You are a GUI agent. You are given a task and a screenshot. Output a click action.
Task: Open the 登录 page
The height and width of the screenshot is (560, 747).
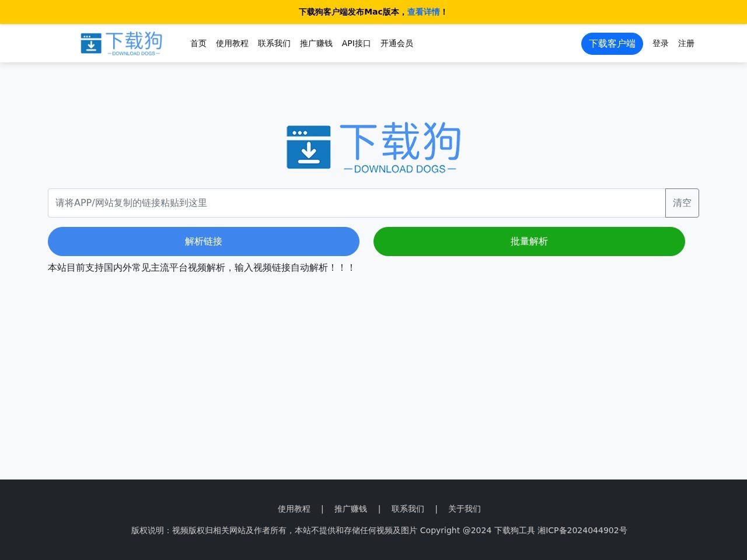[660, 43]
